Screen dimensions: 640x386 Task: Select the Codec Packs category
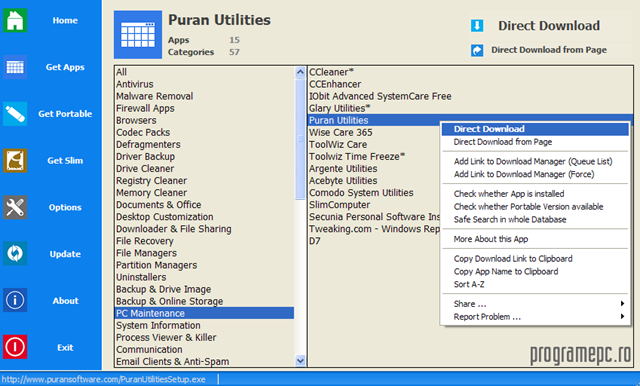tap(204, 133)
